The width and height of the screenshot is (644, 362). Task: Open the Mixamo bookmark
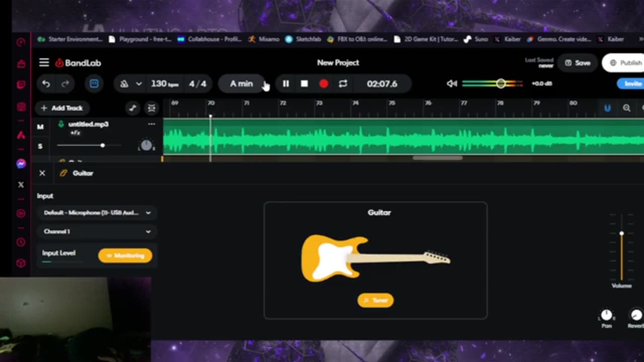click(x=264, y=39)
